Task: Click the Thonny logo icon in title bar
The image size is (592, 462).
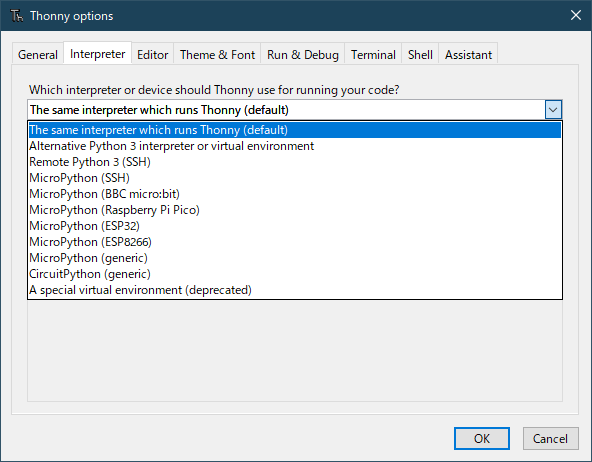Action: [17, 16]
